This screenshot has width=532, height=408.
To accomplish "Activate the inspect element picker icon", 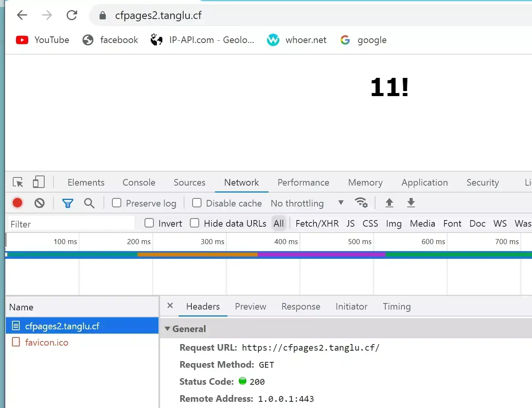I will click(18, 182).
